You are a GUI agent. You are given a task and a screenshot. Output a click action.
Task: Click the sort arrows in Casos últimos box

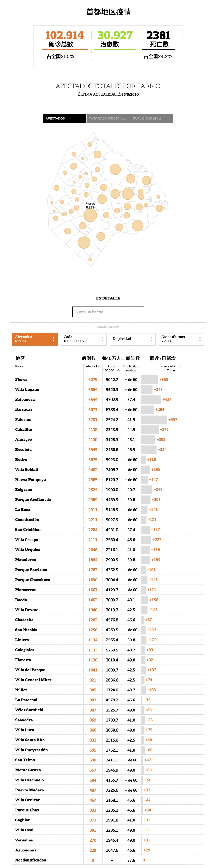coord(200,339)
